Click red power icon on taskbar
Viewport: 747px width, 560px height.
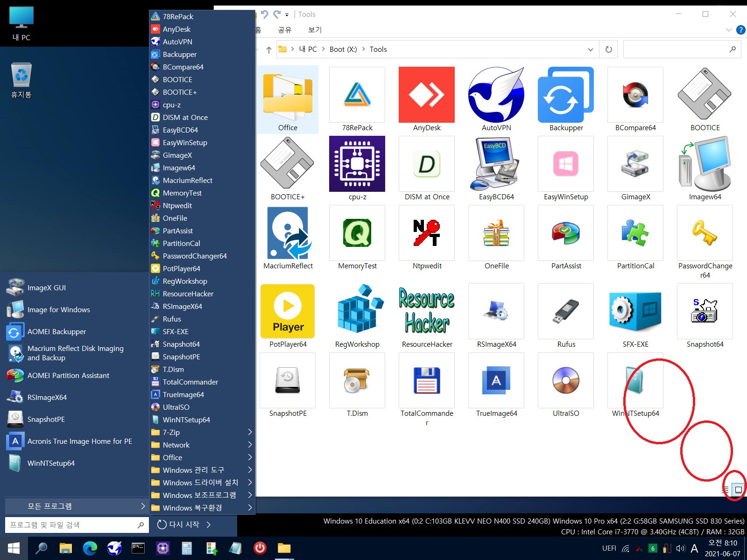(260, 548)
